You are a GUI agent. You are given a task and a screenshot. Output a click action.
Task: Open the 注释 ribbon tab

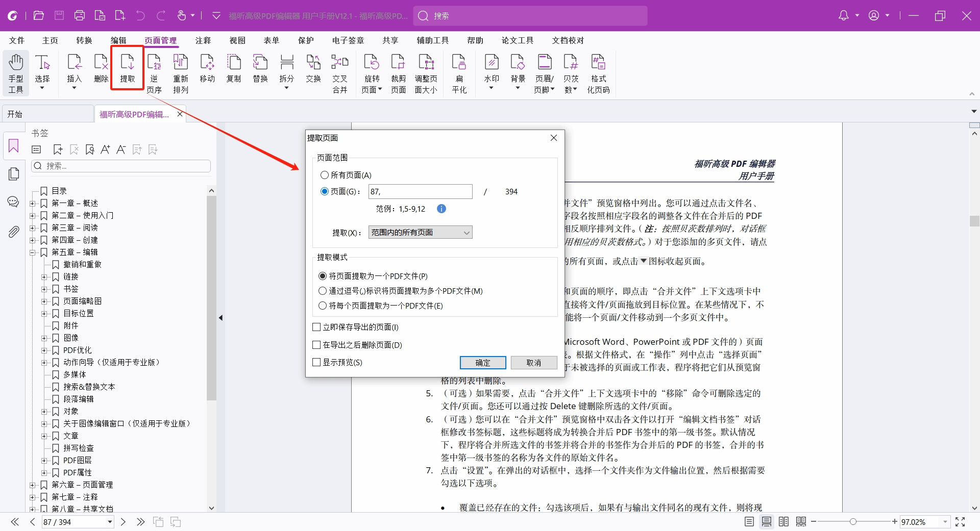[203, 40]
